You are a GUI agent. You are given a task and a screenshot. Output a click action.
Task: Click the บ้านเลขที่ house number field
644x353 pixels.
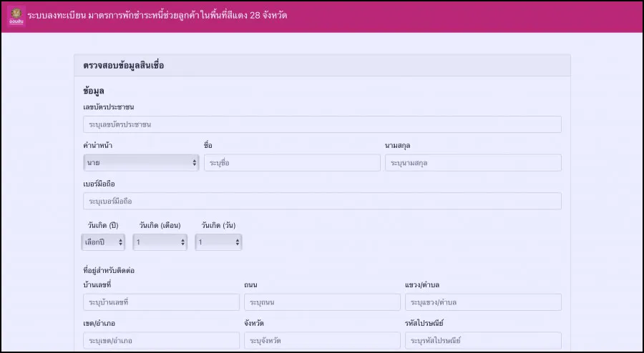pyautogui.click(x=161, y=302)
